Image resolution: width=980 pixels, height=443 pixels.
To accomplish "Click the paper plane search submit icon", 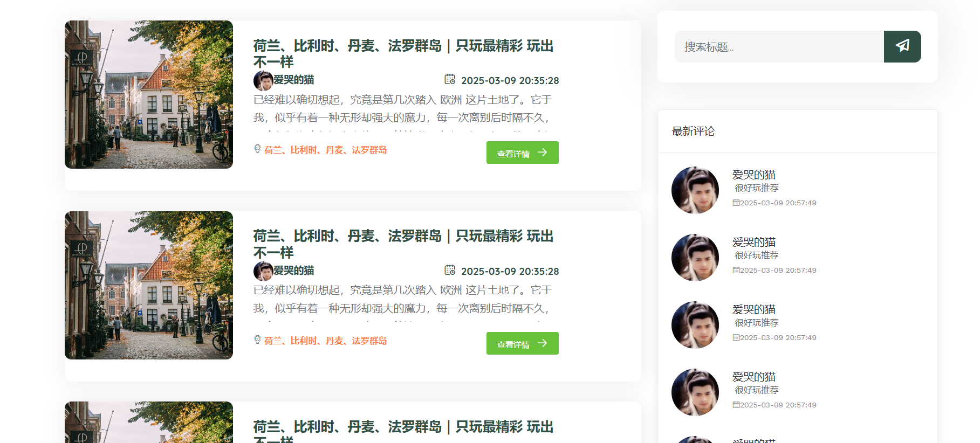I will [902, 46].
